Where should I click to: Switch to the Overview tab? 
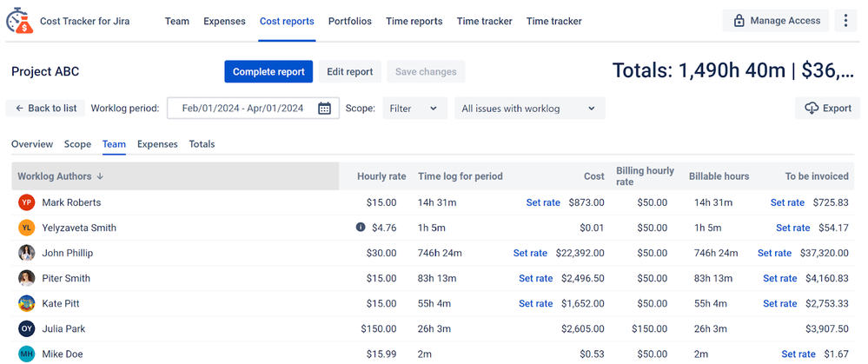tap(32, 144)
